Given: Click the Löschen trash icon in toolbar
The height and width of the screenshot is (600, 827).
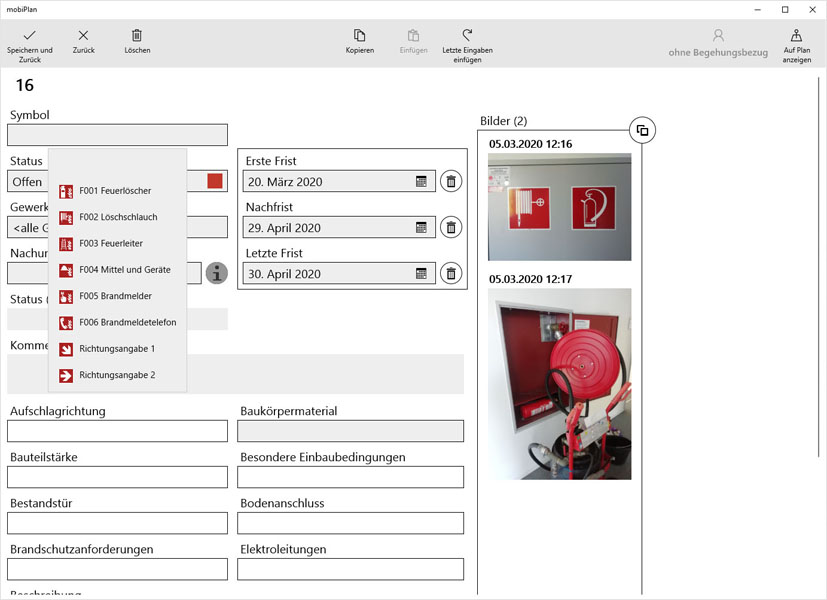Looking at the screenshot, I should [x=137, y=35].
